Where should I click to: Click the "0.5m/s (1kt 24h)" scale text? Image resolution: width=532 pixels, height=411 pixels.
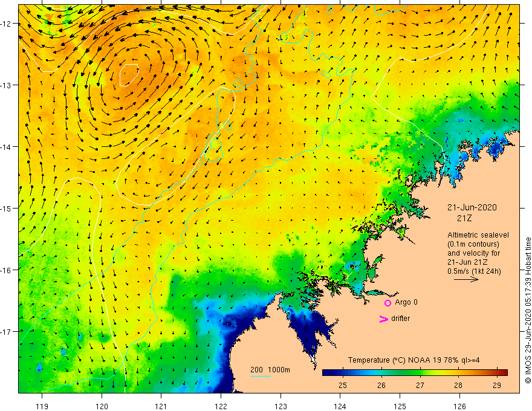click(x=474, y=271)
